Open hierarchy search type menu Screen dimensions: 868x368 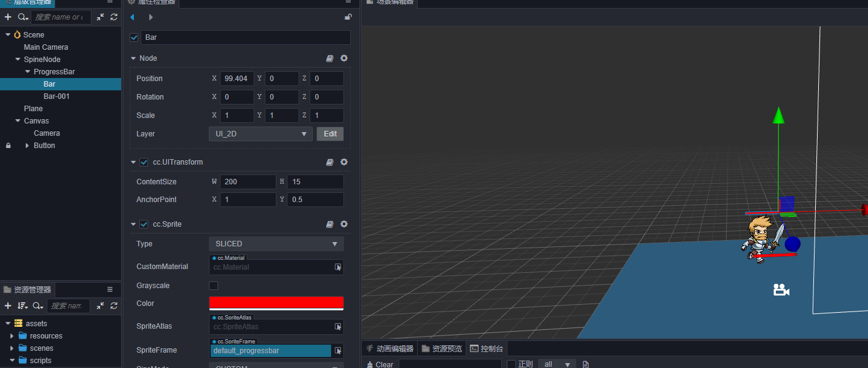point(23,17)
